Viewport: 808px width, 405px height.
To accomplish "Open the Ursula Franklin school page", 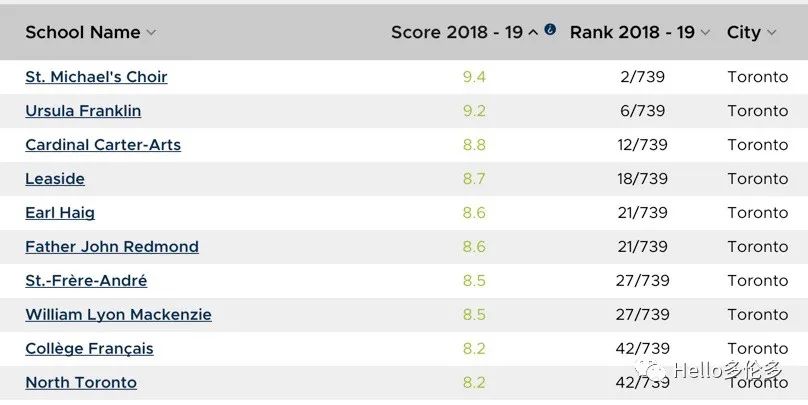I will pos(83,111).
